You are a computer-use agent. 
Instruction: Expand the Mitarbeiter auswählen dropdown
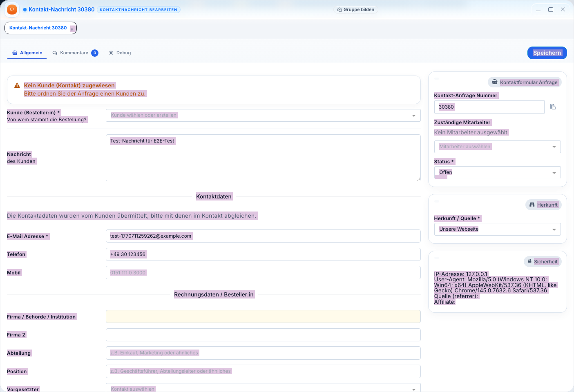pyautogui.click(x=497, y=147)
